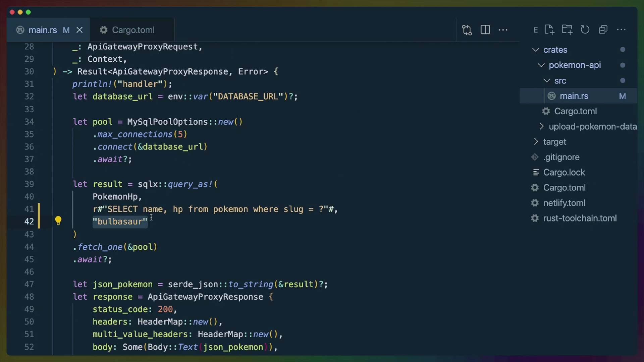Click the gear icon on Cargo.toml tab

(x=104, y=30)
